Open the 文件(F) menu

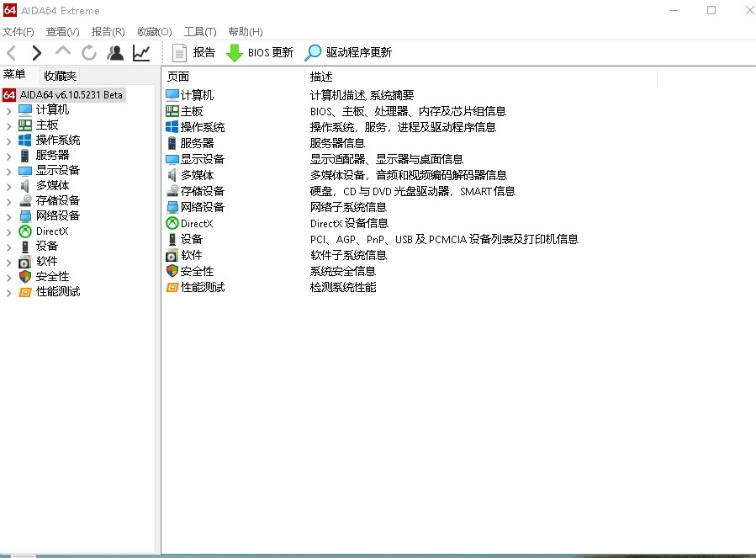point(19,32)
